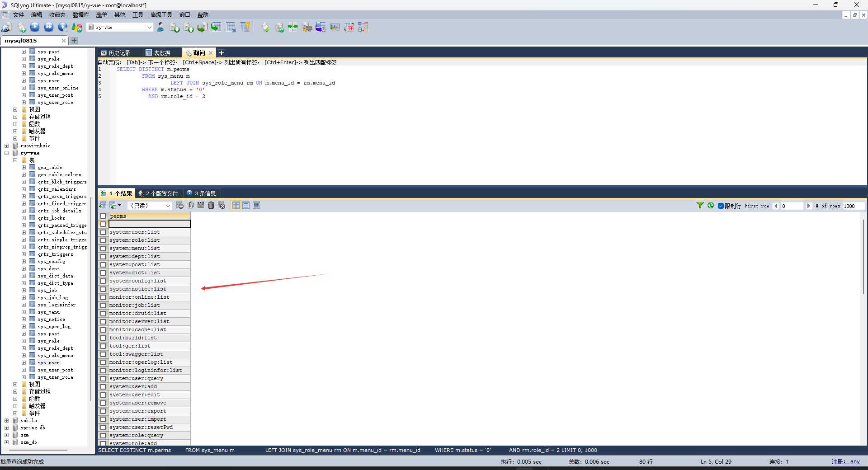Click the cancel changes icon
Image resolution: width=868 pixels, height=470 pixels.
pyautogui.click(x=222, y=206)
